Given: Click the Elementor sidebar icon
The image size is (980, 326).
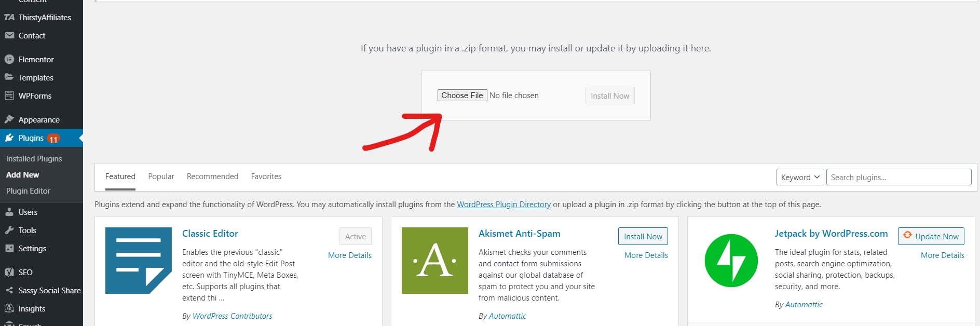Looking at the screenshot, I should (9, 59).
